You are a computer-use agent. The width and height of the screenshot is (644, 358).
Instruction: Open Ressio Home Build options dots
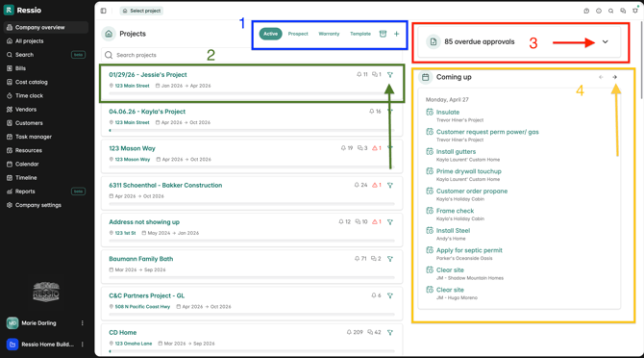tap(82, 344)
